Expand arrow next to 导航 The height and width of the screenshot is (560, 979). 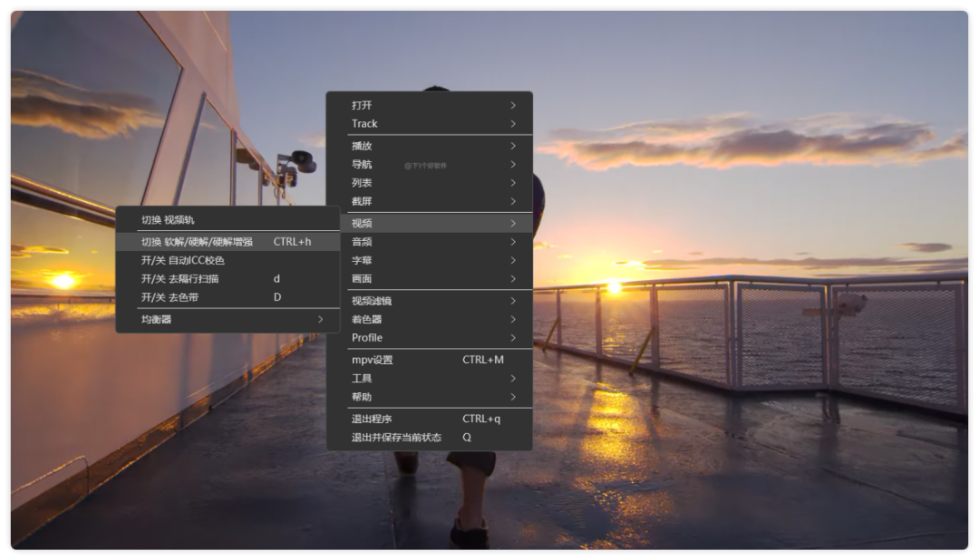tap(513, 164)
